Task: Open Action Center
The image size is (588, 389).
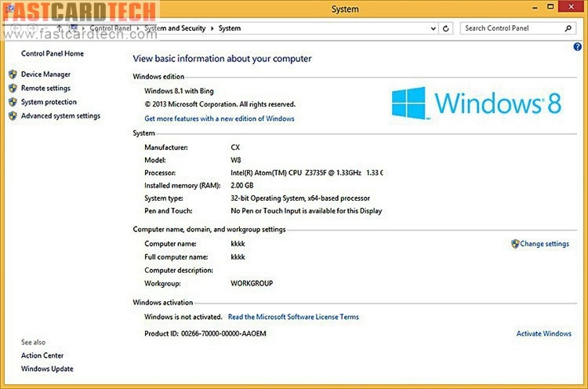Action: click(42, 355)
